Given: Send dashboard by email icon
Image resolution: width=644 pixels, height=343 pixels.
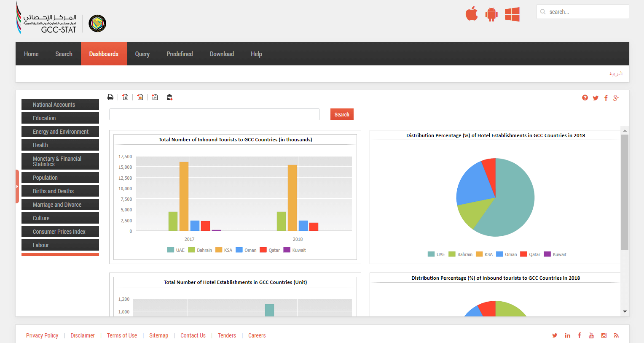Looking at the screenshot, I should tap(169, 97).
